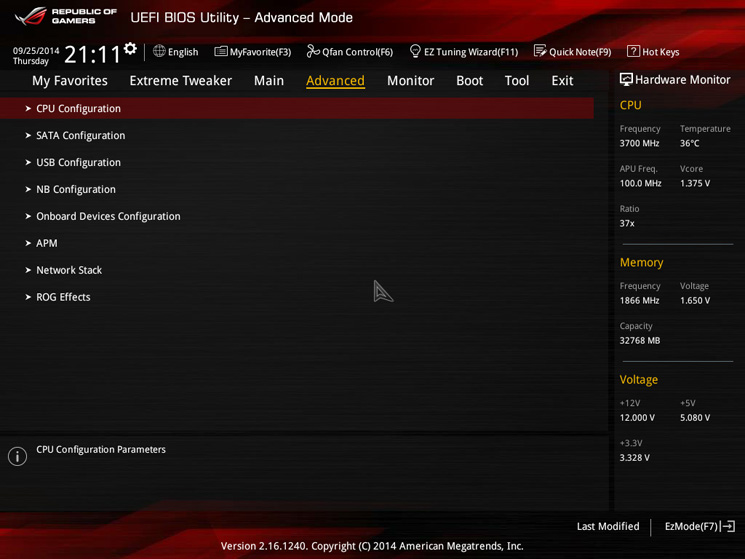This screenshot has width=745, height=559.
Task: Click the APU Freq. value 100.0 MHz
Action: click(640, 183)
